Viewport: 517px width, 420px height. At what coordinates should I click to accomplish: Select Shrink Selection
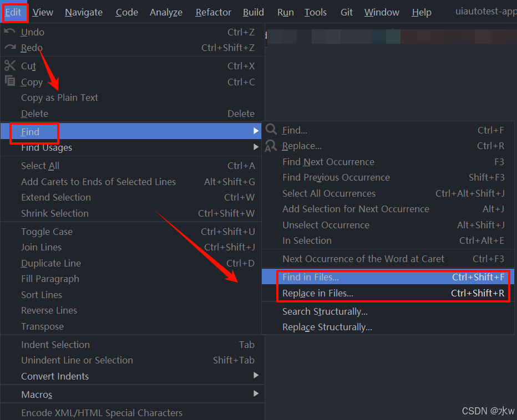[x=132, y=213]
